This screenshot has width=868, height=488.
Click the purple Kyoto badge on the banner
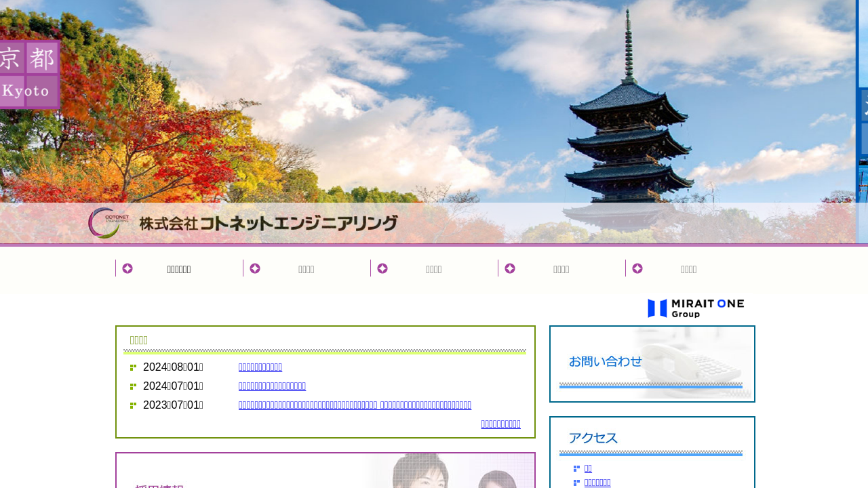coord(30,75)
